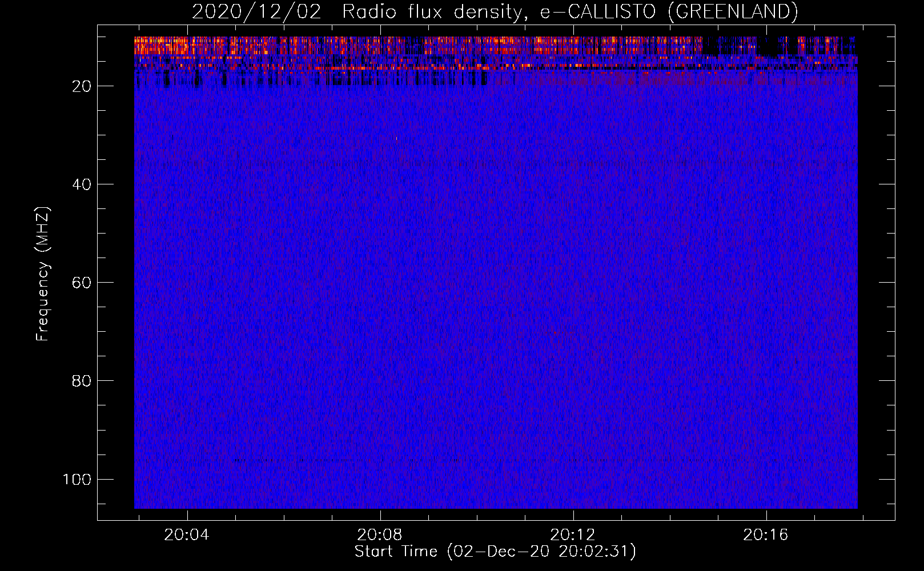Click the "Frequency (MHZ)" axis label
924x571 pixels.
(43, 274)
